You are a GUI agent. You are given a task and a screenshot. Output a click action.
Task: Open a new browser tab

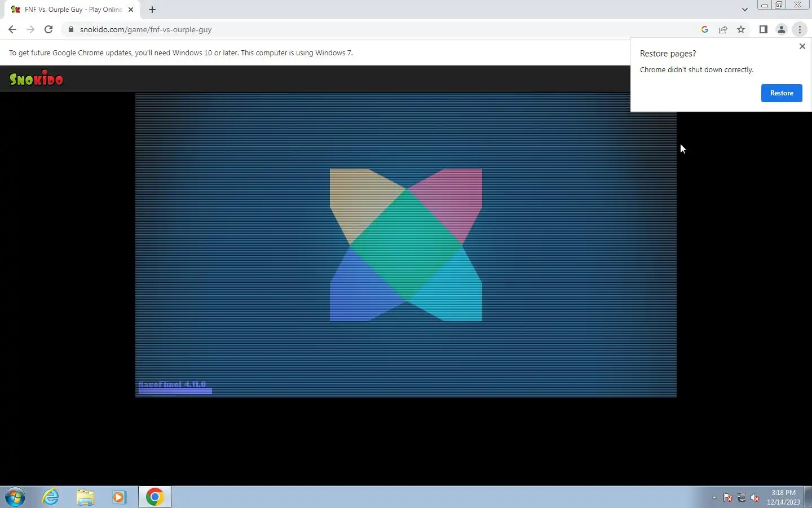click(x=152, y=10)
